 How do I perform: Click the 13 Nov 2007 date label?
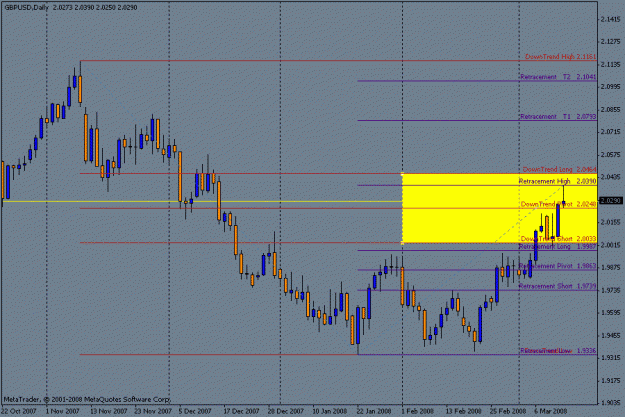click(x=108, y=411)
